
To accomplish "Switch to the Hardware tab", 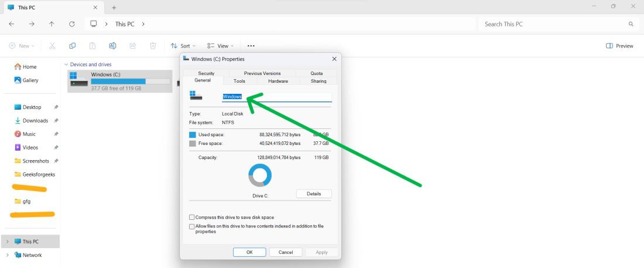I will pyautogui.click(x=278, y=81).
